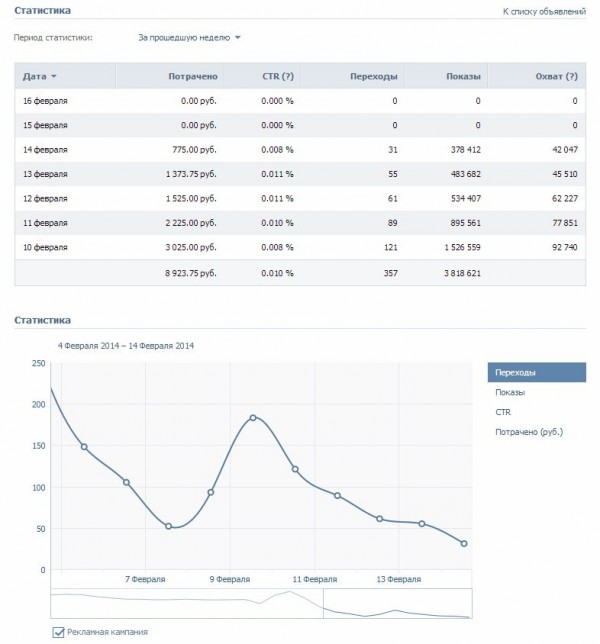This screenshot has width=600, height=644.
Task: Click the sort arrow next to Дата header
Action: (53, 77)
